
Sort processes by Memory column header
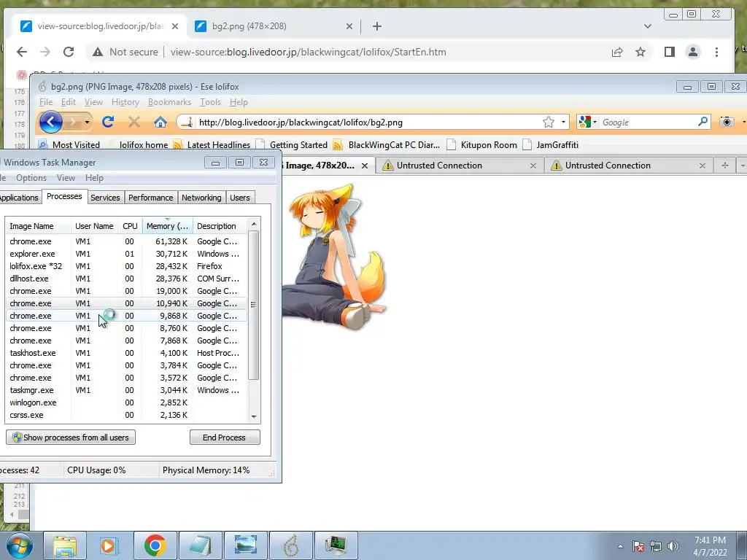pyautogui.click(x=168, y=226)
